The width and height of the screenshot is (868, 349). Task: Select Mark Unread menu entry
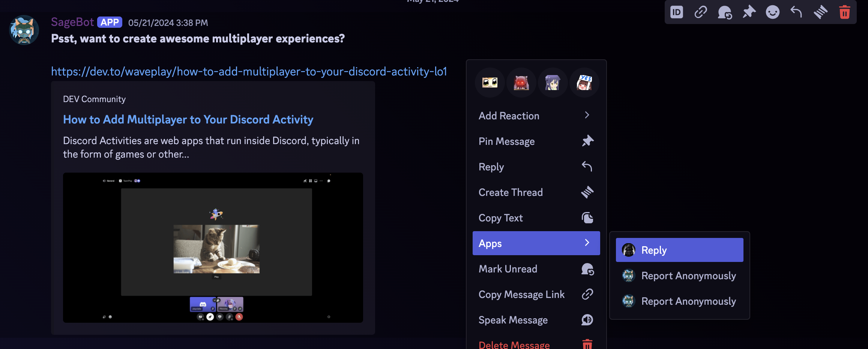coord(536,269)
